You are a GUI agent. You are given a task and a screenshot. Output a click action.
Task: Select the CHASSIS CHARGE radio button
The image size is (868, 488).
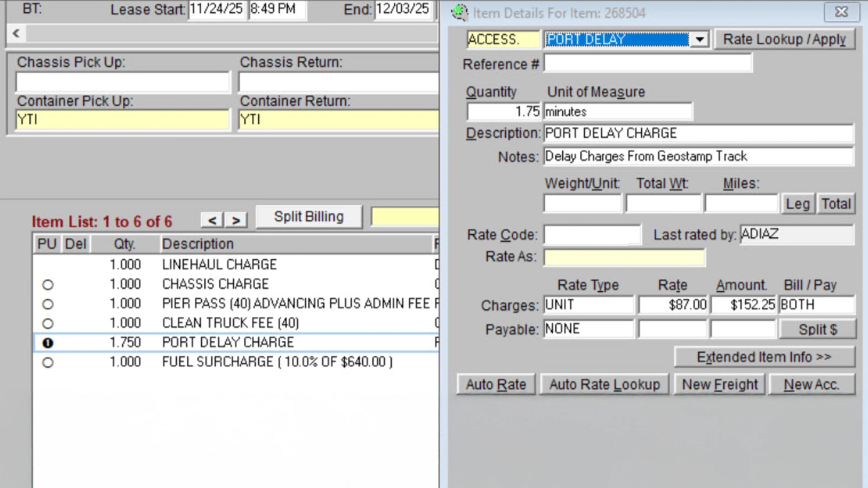[48, 285]
